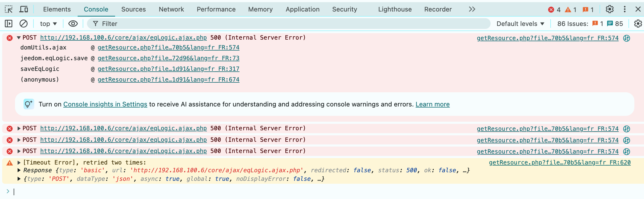Click the red error count badge
Screen dimensions: 644x199
pos(554,10)
